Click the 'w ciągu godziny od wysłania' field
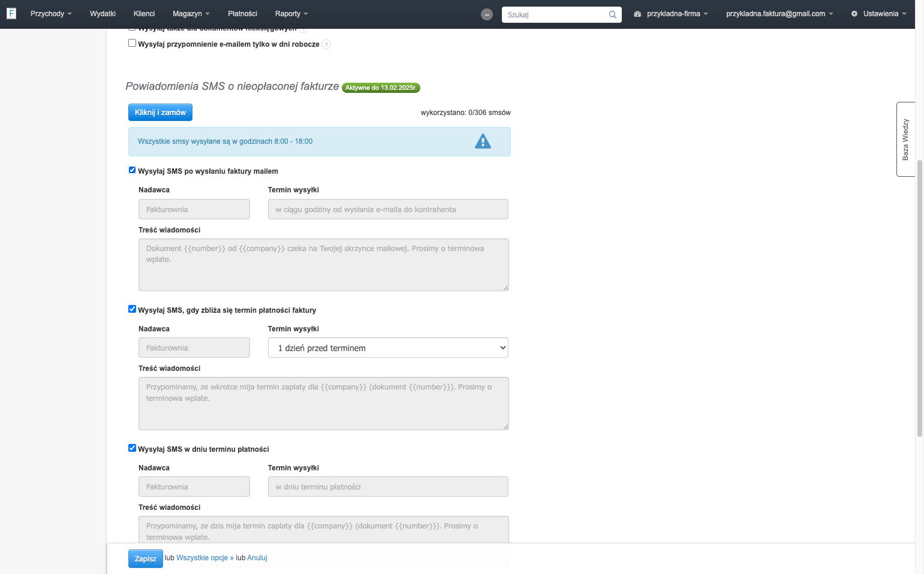Viewport: 924px width, 574px height. [x=388, y=209]
